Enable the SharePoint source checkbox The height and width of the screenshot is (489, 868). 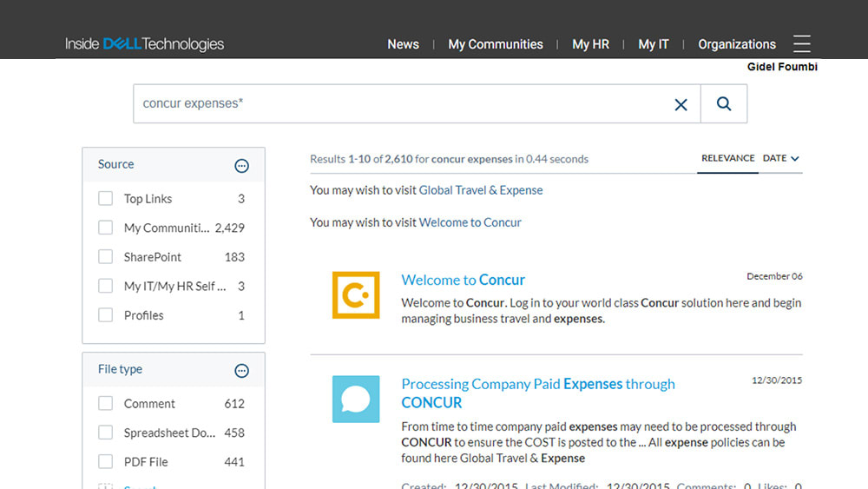pyautogui.click(x=106, y=257)
